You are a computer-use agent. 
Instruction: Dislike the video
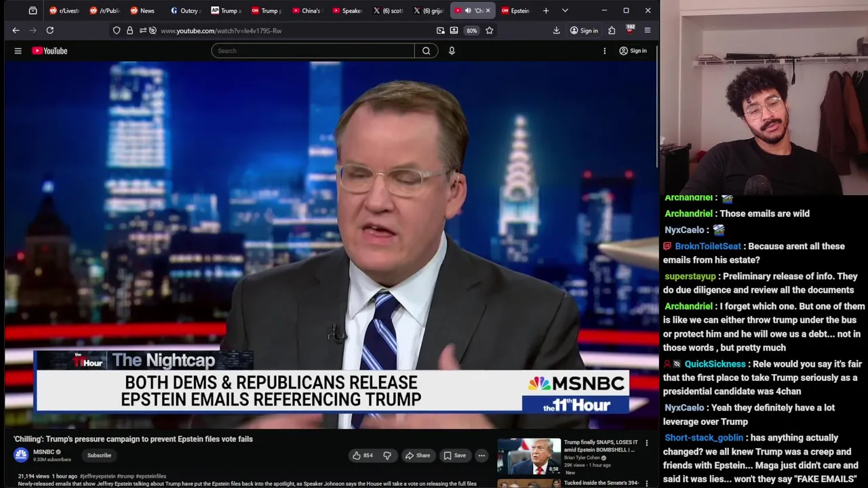387,455
